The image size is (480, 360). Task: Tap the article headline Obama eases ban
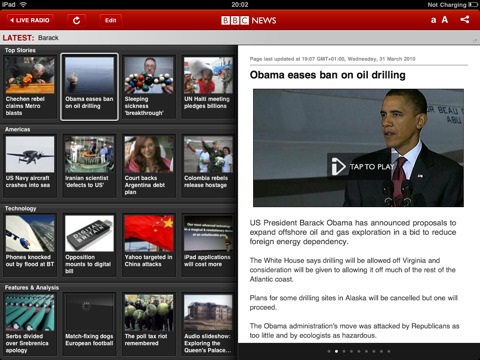pyautogui.click(x=328, y=75)
